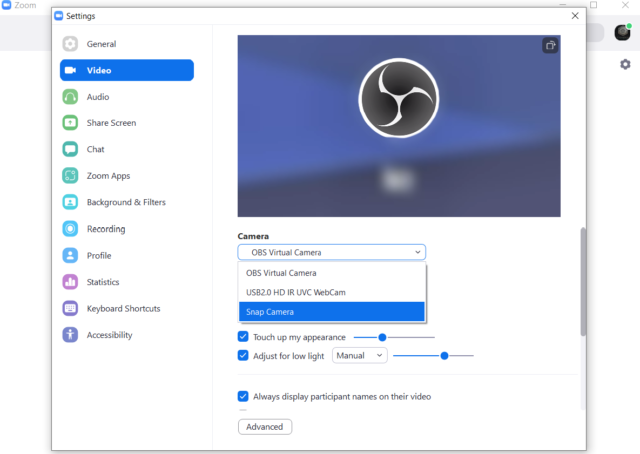The image size is (640, 454).
Task: Rotate camera preview using corner icon
Action: 550,45
